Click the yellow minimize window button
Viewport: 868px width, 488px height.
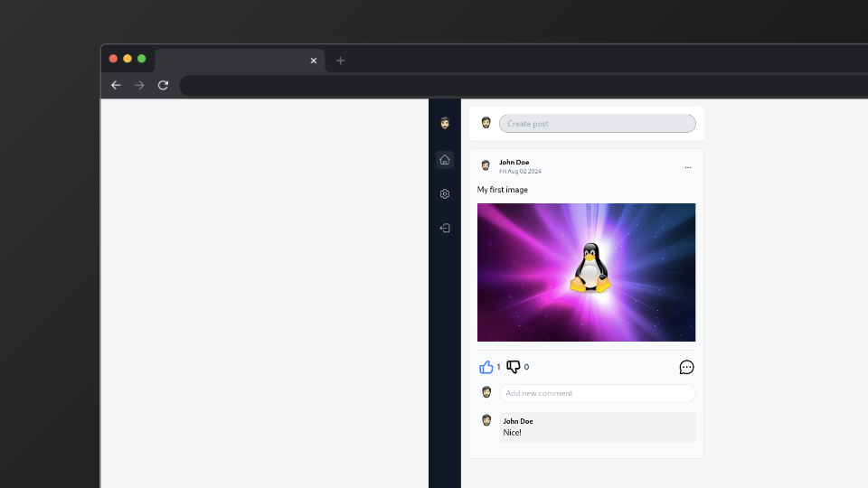127,59
